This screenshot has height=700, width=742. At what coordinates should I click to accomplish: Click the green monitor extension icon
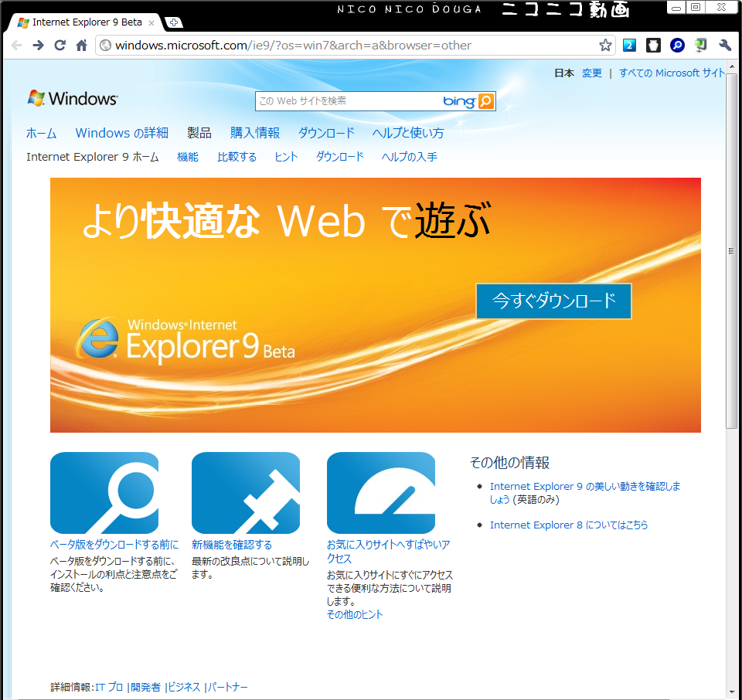701,46
